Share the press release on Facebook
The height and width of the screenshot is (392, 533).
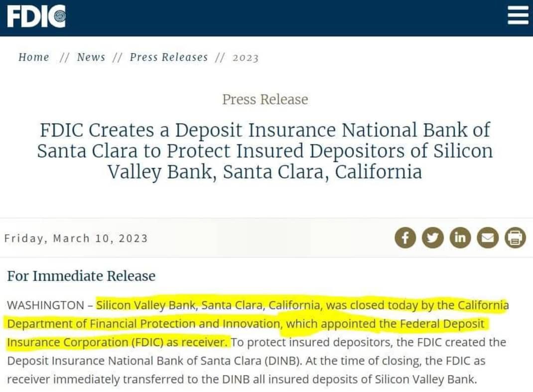[x=405, y=238]
